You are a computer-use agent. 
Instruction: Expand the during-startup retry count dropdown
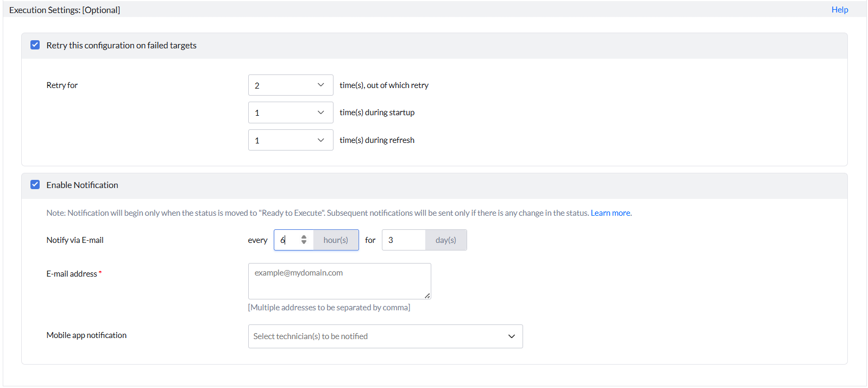291,112
